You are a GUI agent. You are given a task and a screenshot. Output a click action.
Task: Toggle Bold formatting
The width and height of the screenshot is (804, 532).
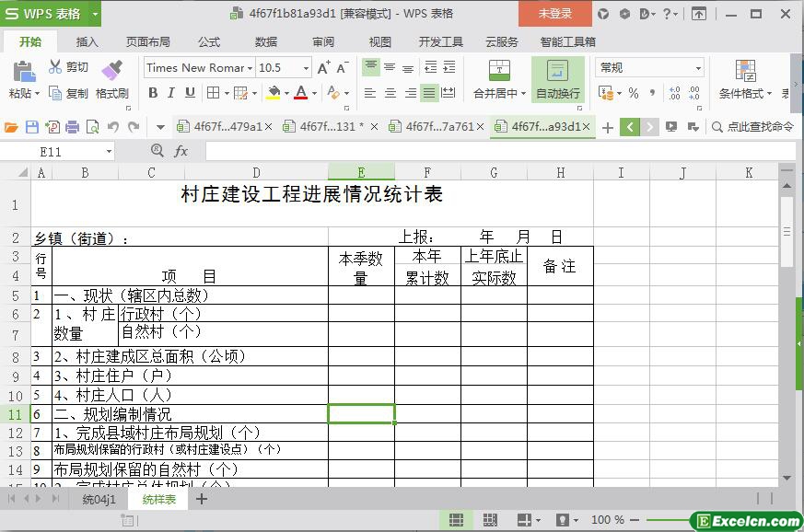coord(153,93)
